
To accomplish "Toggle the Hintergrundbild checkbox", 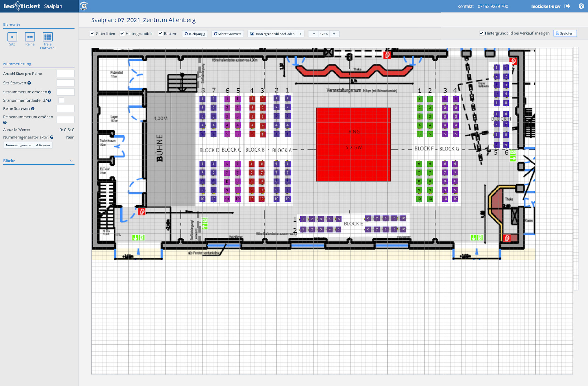I will click(x=122, y=34).
